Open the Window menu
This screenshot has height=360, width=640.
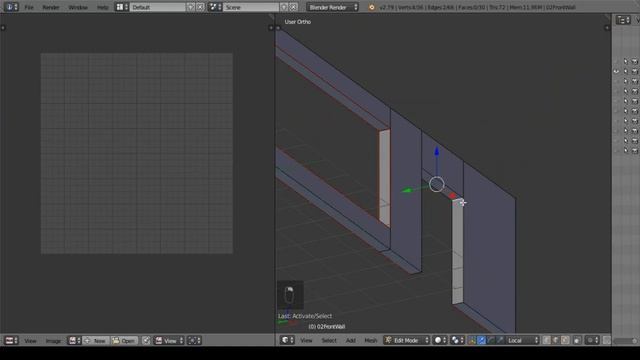click(x=78, y=7)
